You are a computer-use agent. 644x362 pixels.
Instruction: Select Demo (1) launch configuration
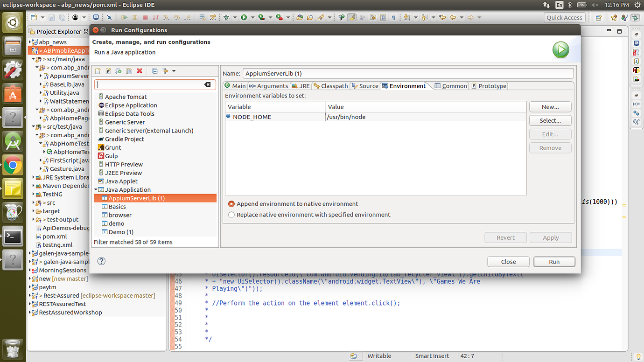coord(118,232)
